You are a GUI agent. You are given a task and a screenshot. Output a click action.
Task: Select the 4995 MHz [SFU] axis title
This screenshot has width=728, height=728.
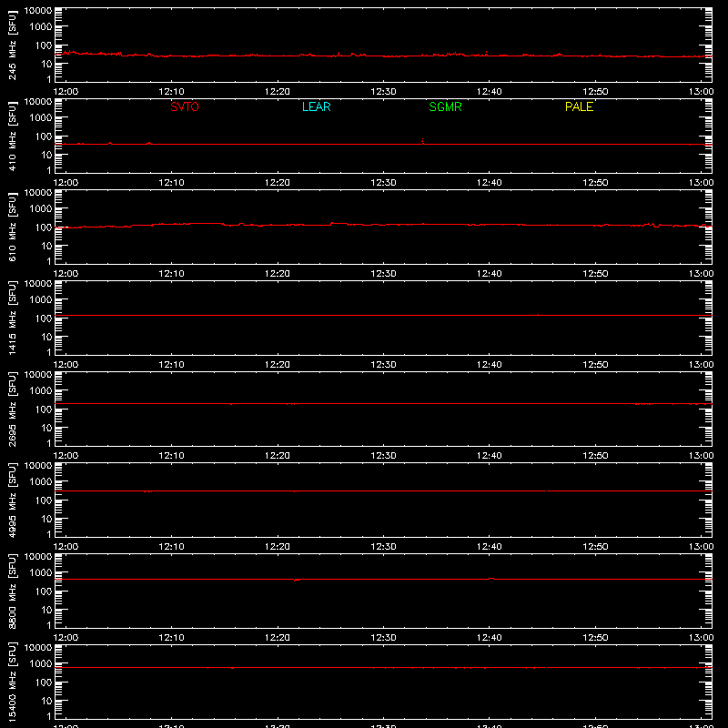[x=12, y=500]
